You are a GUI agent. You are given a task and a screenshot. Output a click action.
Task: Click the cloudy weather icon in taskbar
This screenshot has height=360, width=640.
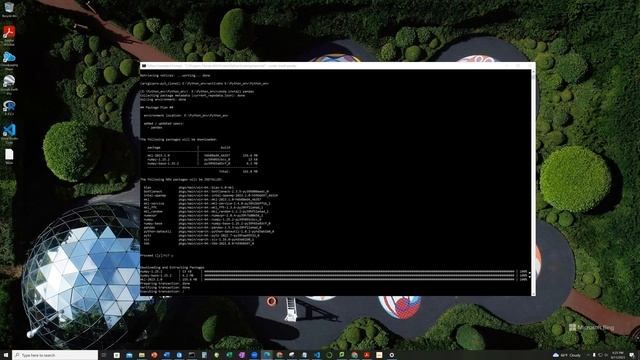pyautogui.click(x=556, y=355)
